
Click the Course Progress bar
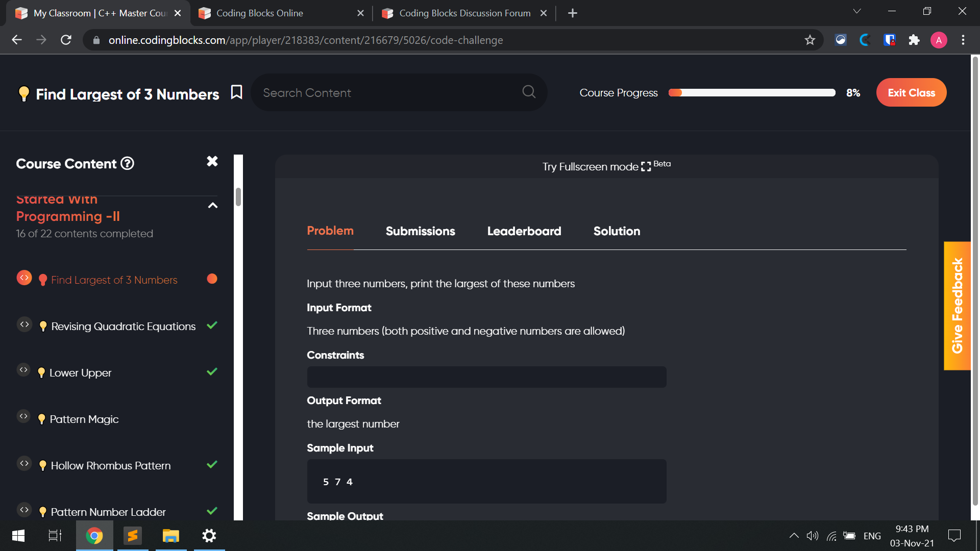751,93
